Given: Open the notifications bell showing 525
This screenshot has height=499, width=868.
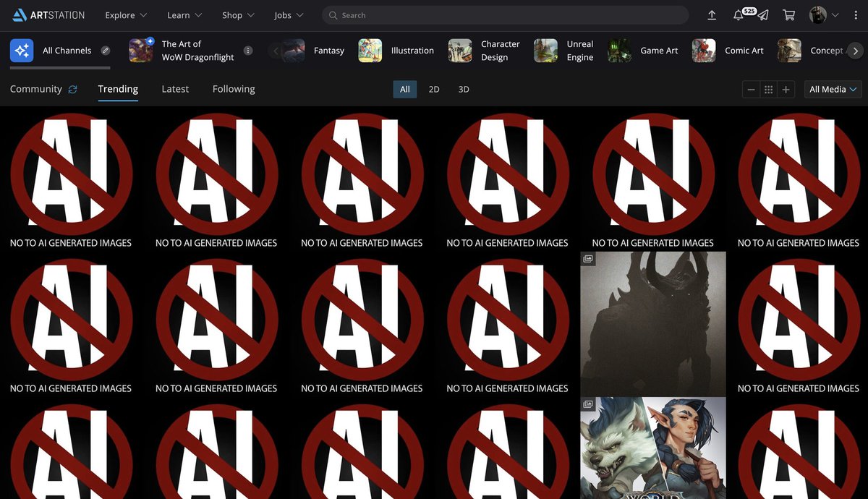Looking at the screenshot, I should pyautogui.click(x=739, y=15).
